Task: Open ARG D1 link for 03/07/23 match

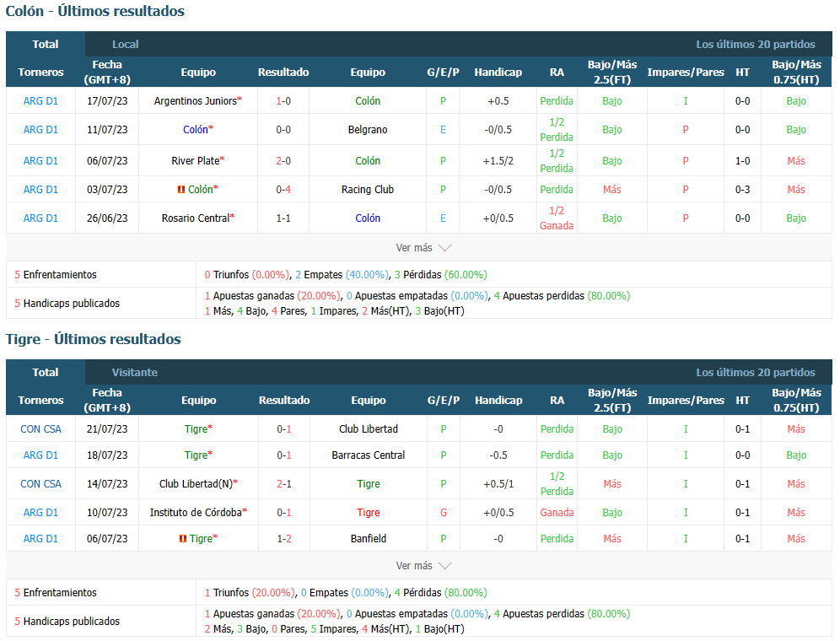Action: coord(40,190)
